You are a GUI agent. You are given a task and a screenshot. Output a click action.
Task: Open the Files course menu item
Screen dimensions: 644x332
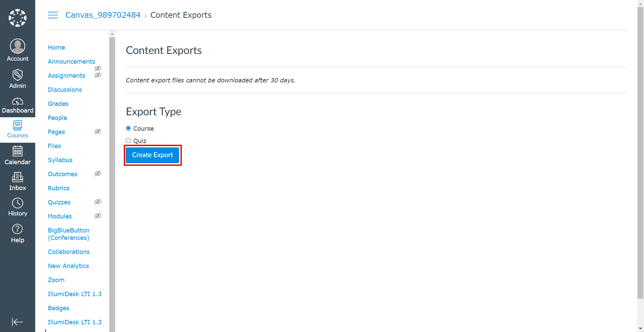pos(54,146)
